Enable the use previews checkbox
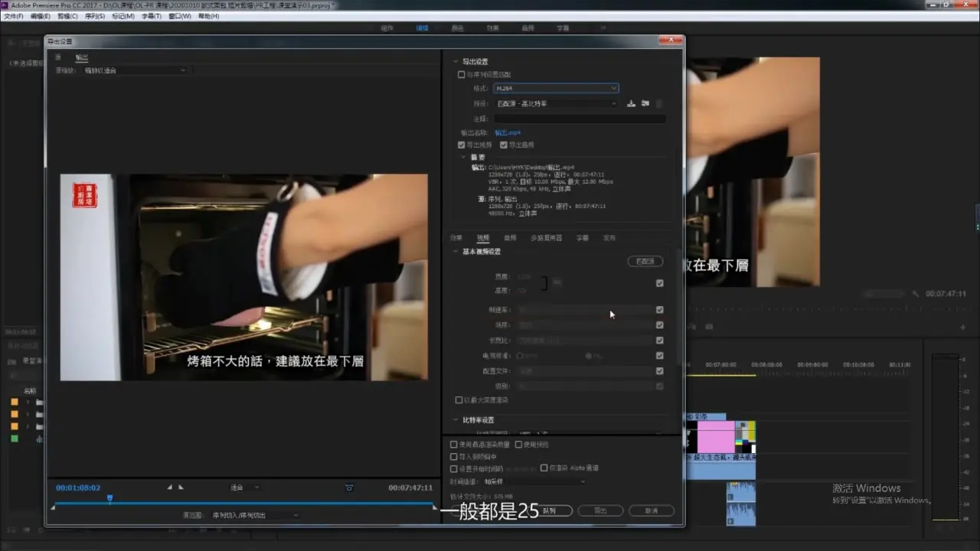Screen dimensions: 980x551 click(x=518, y=445)
